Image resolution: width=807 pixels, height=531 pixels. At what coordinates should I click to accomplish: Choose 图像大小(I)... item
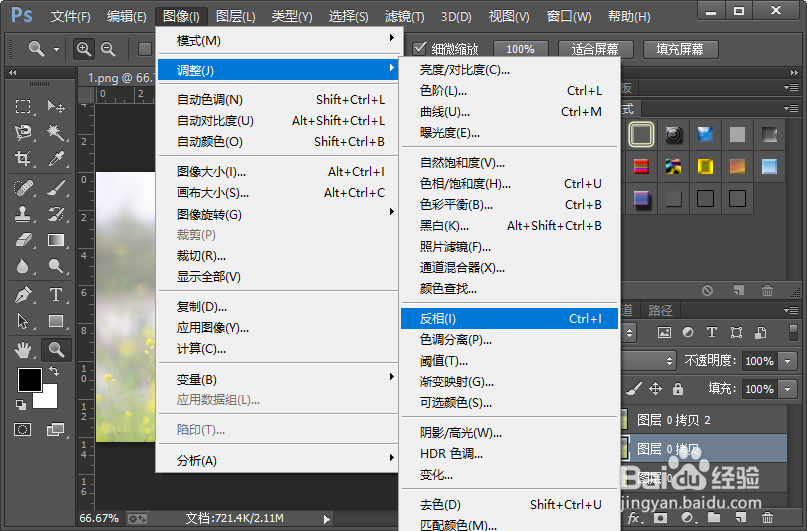coord(278,171)
